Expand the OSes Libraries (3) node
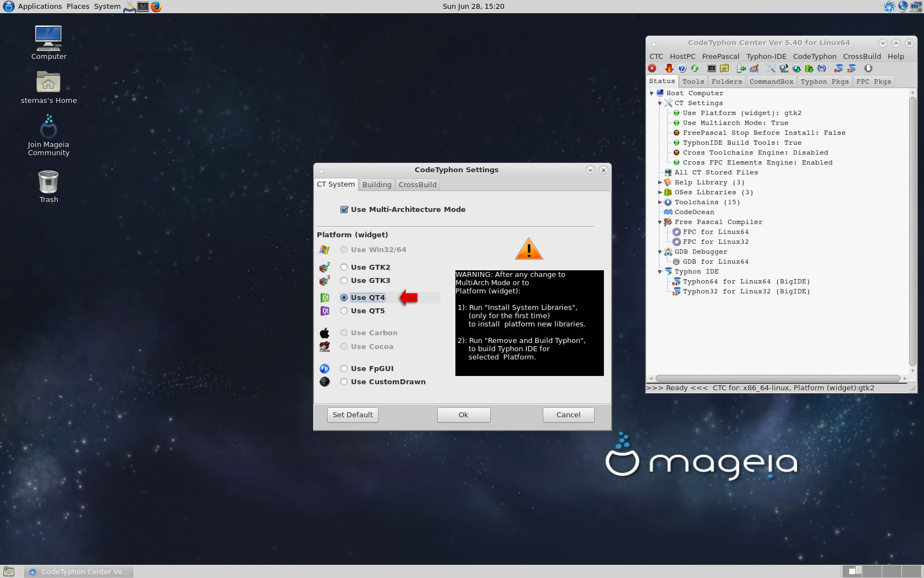This screenshot has width=924, height=578. [x=660, y=192]
